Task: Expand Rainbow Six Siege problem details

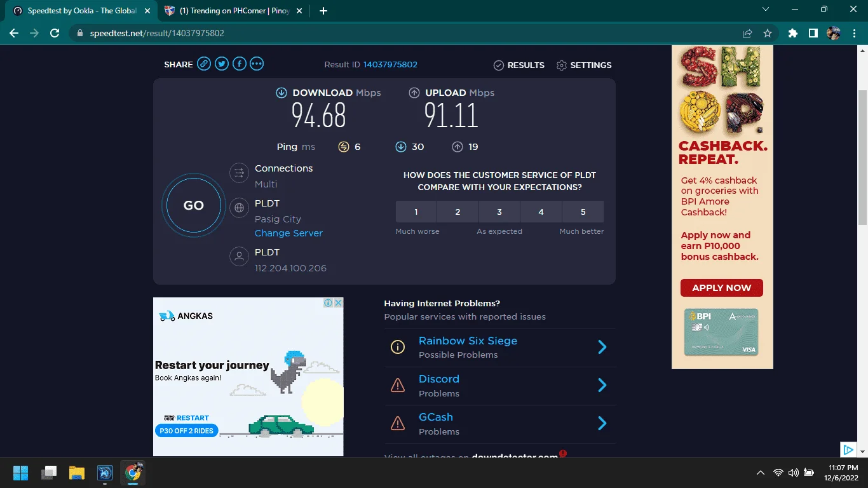Action: [602, 347]
